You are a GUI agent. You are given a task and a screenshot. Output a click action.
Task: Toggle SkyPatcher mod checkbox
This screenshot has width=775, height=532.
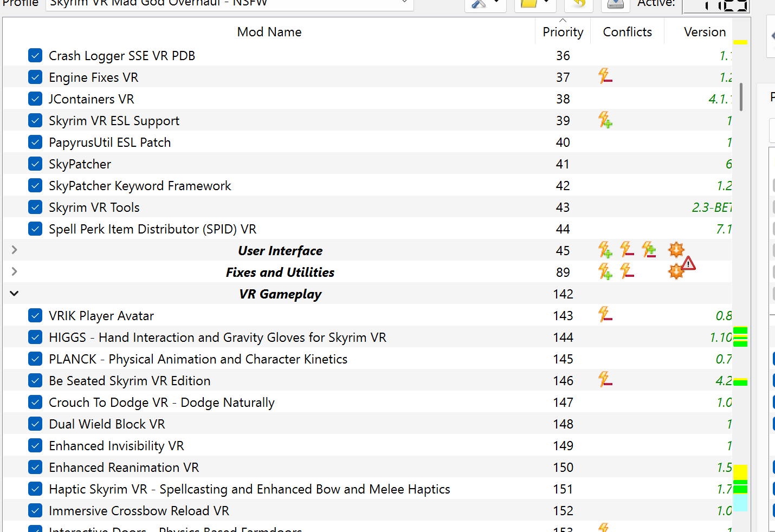click(x=35, y=164)
